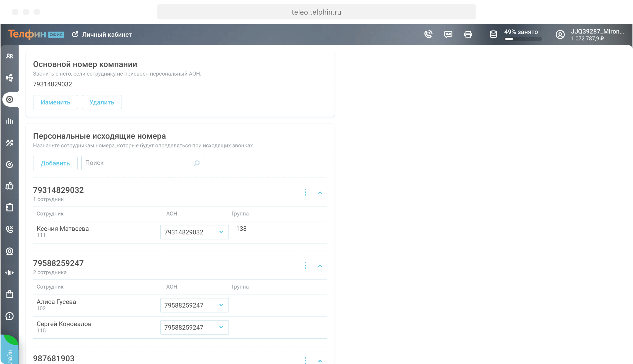Click the audio waveform sidebar icon

pyautogui.click(x=9, y=273)
